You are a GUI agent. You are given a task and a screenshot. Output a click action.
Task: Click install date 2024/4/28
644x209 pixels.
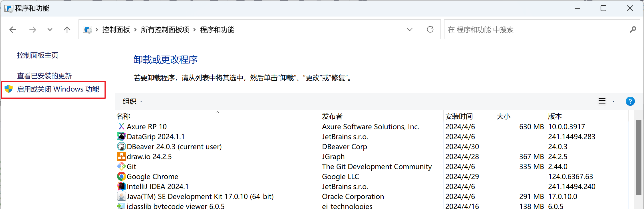[x=462, y=157]
